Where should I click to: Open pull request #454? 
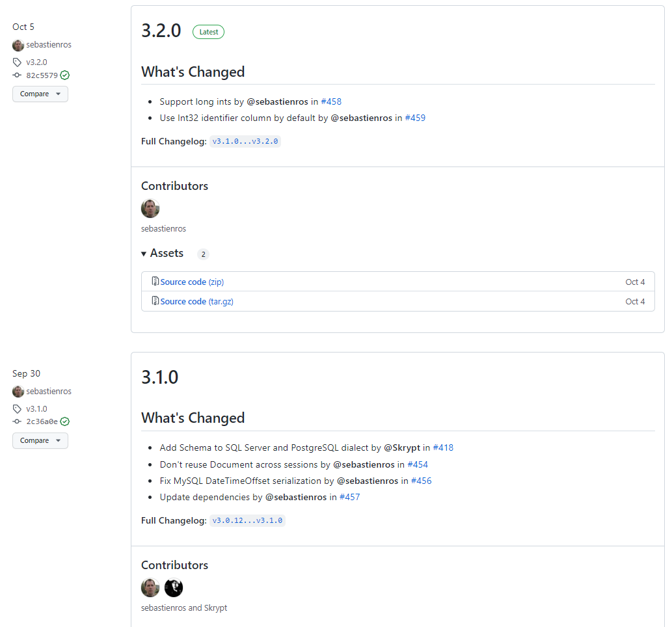418,464
